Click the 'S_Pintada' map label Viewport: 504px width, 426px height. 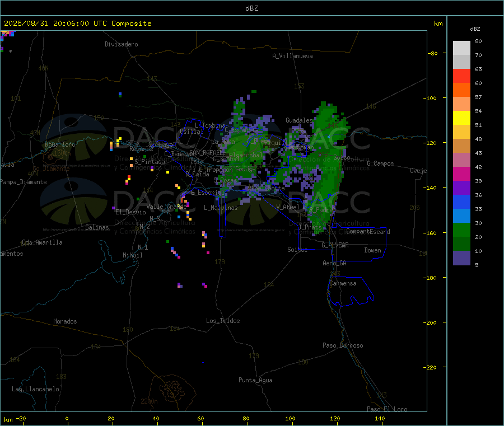[150, 162]
